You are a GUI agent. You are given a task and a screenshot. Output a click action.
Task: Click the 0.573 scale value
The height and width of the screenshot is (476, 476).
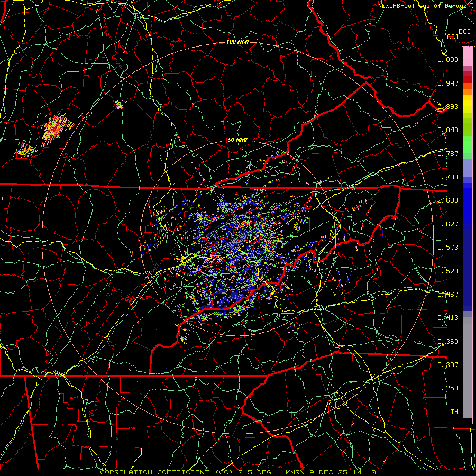click(x=448, y=248)
